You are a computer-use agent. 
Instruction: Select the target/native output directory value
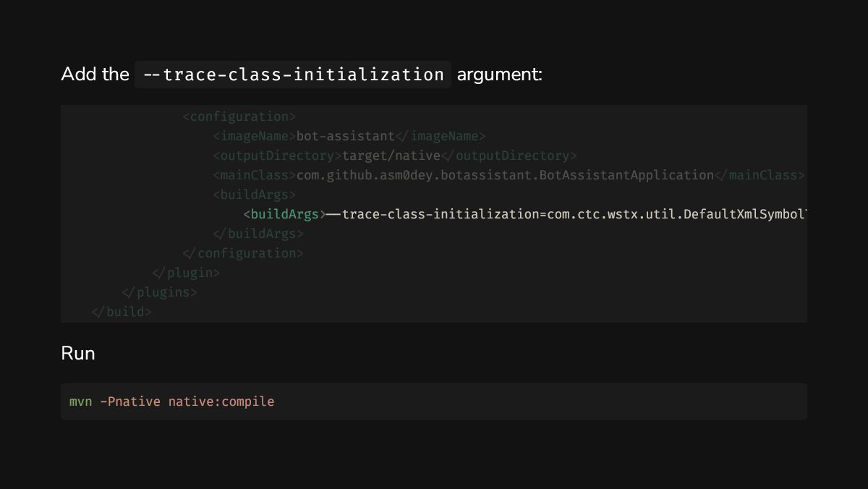pyautogui.click(x=391, y=156)
